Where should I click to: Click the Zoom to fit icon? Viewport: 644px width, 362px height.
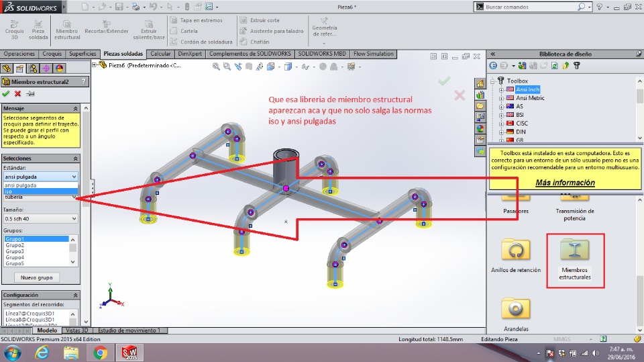click(x=216, y=66)
